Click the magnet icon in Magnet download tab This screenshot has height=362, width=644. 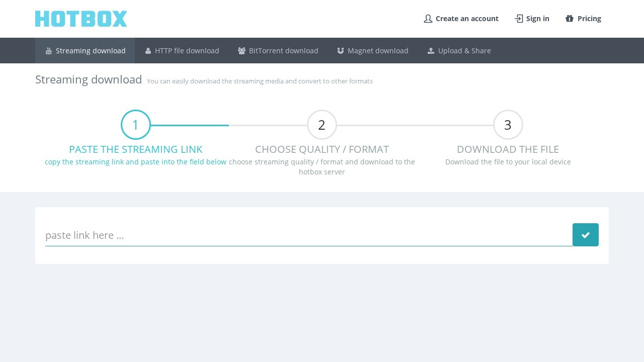pyautogui.click(x=341, y=51)
